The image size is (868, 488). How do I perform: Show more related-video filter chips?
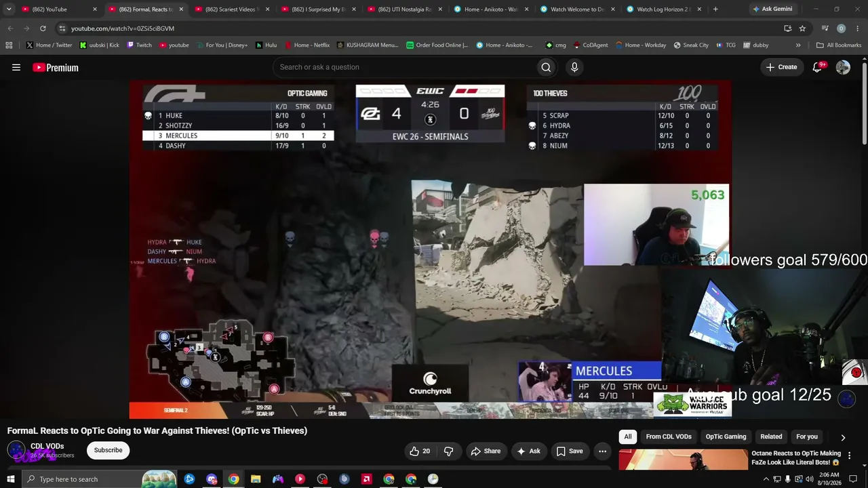click(x=843, y=437)
